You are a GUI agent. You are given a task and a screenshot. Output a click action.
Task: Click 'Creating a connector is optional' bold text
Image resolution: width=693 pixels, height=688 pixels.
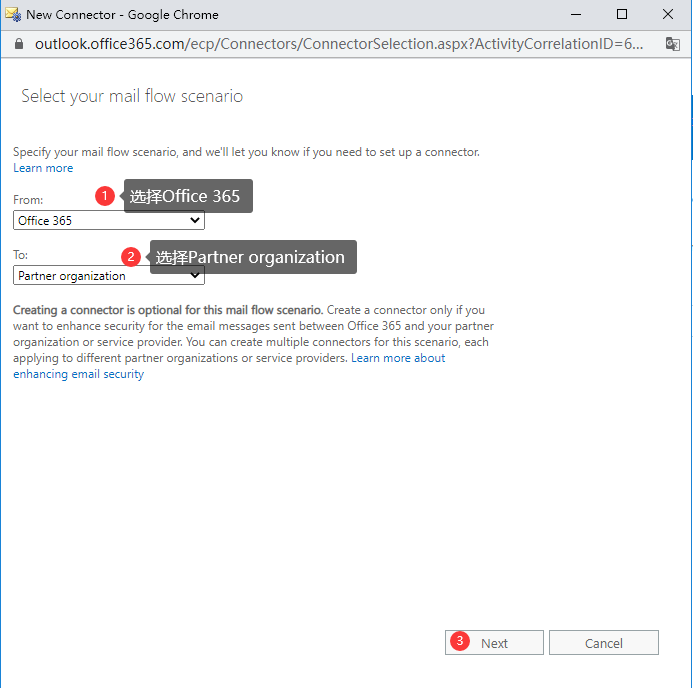(168, 310)
